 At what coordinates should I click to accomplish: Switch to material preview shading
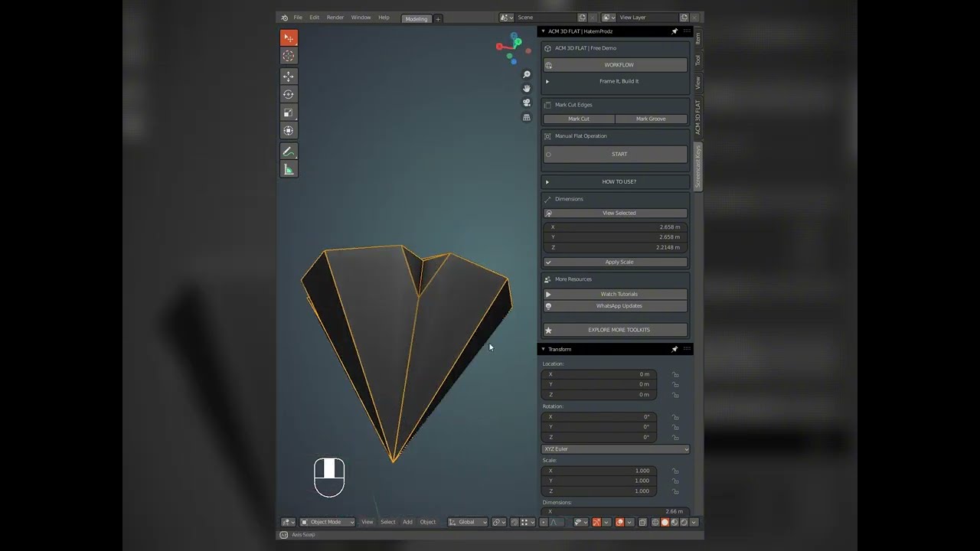[674, 522]
